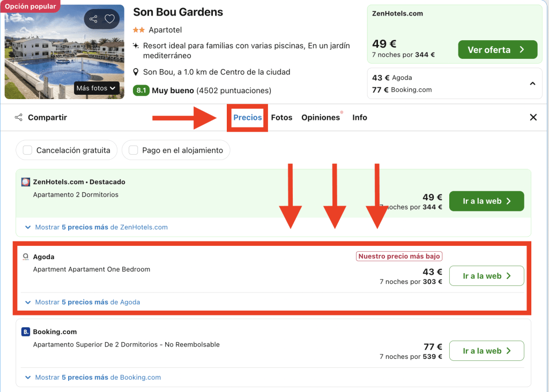Show 5 more prices from Agoda
The width and height of the screenshot is (549, 392).
click(87, 302)
